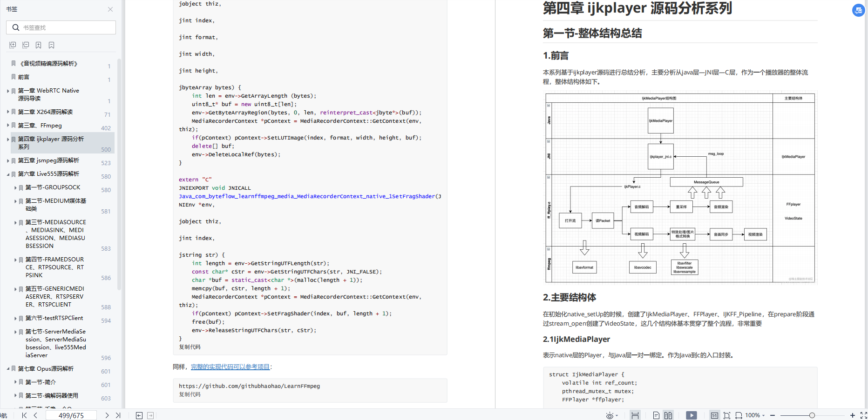Toggle two-page view mode
The height and width of the screenshot is (420, 868).
pos(668,415)
